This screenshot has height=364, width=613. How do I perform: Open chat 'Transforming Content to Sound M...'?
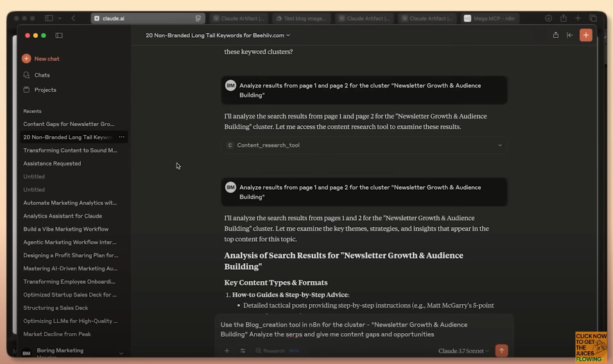pyautogui.click(x=70, y=150)
